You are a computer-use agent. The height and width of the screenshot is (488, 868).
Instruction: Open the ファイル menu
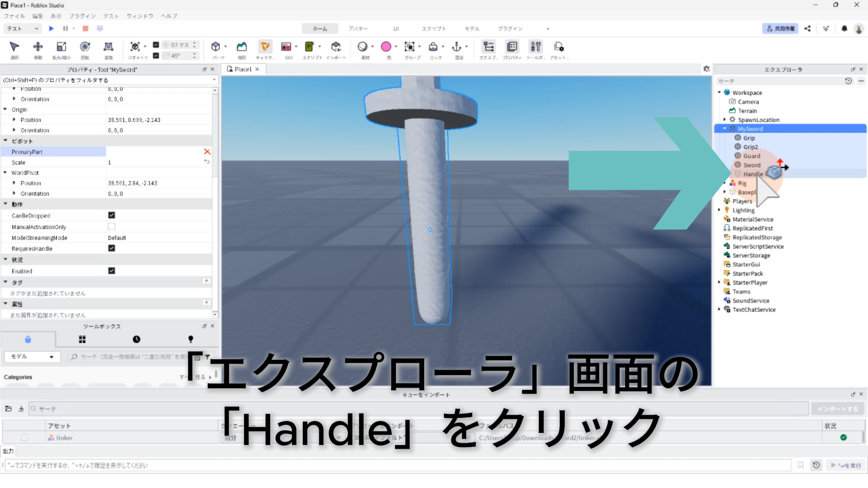[x=14, y=16]
